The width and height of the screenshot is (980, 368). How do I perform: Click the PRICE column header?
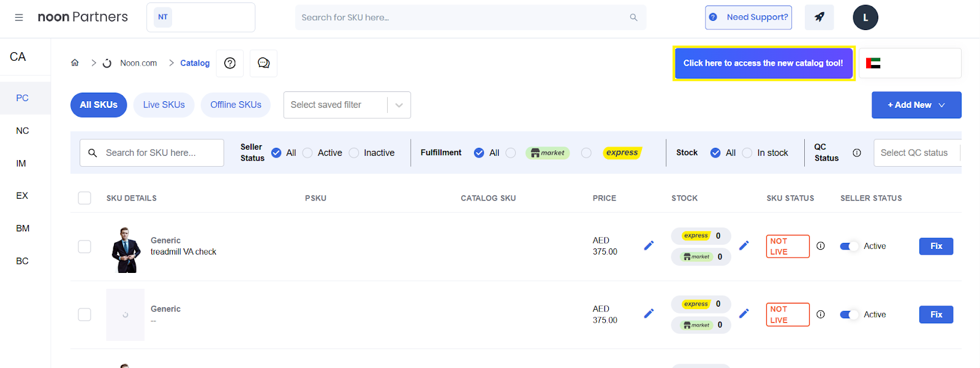(605, 198)
